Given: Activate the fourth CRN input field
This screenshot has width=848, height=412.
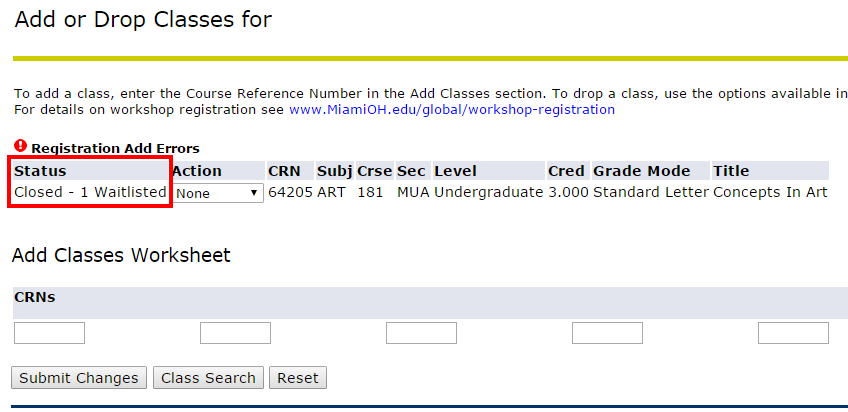Looking at the screenshot, I should click(607, 333).
